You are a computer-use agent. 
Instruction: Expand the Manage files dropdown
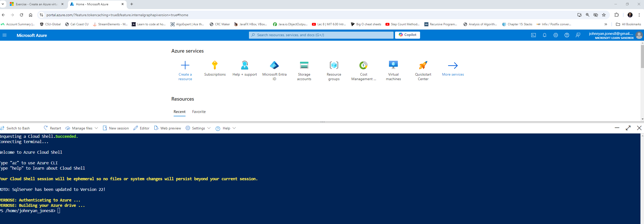point(82,128)
